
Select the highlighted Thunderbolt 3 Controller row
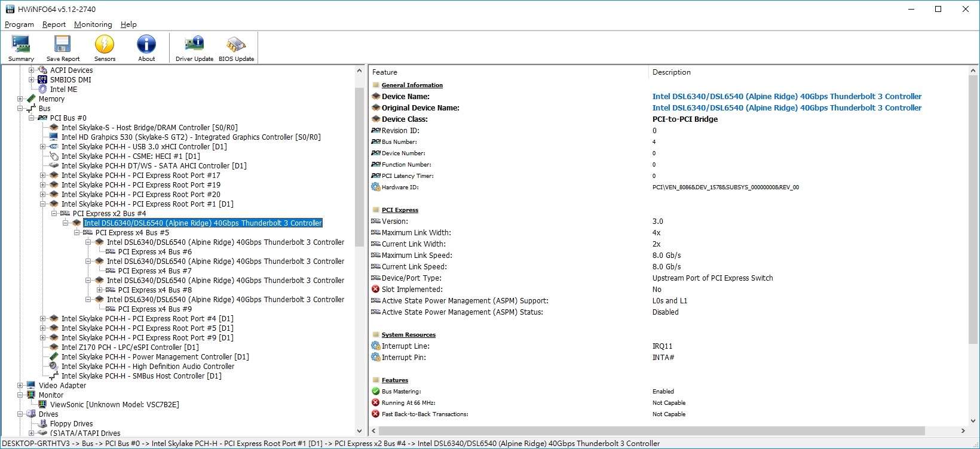[203, 223]
